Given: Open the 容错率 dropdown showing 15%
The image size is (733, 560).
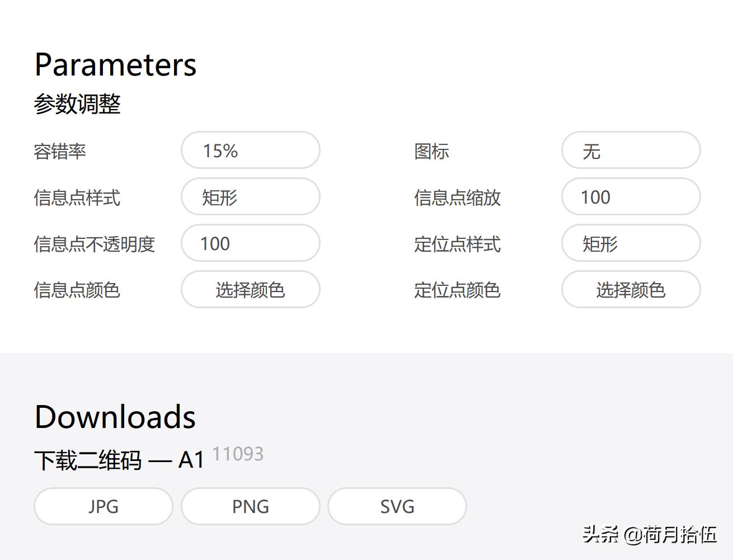Looking at the screenshot, I should pyautogui.click(x=250, y=150).
